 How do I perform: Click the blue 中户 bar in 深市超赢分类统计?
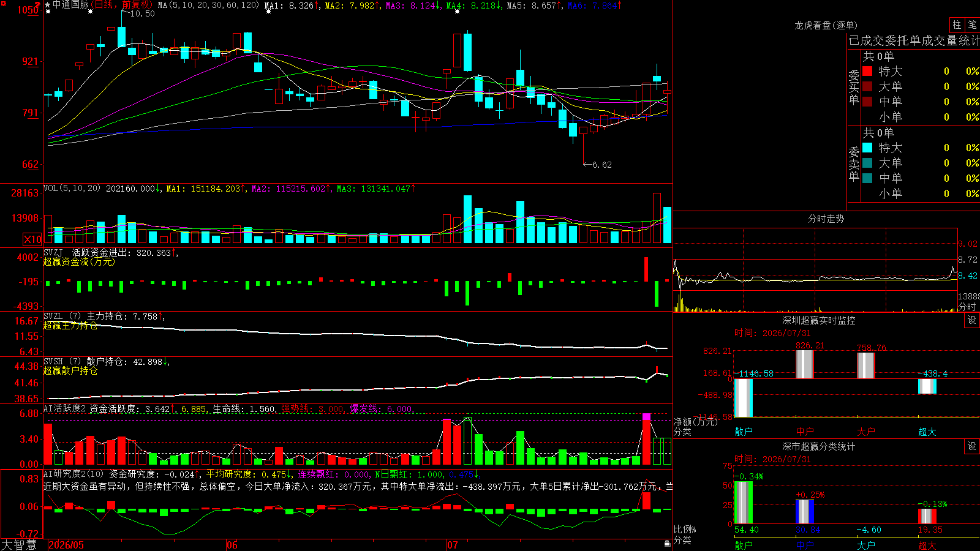(804, 512)
